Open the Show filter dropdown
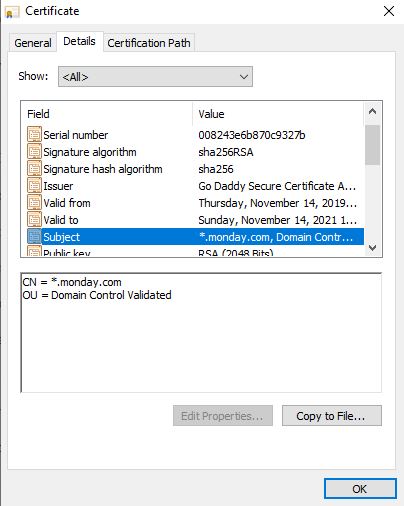 (155, 77)
